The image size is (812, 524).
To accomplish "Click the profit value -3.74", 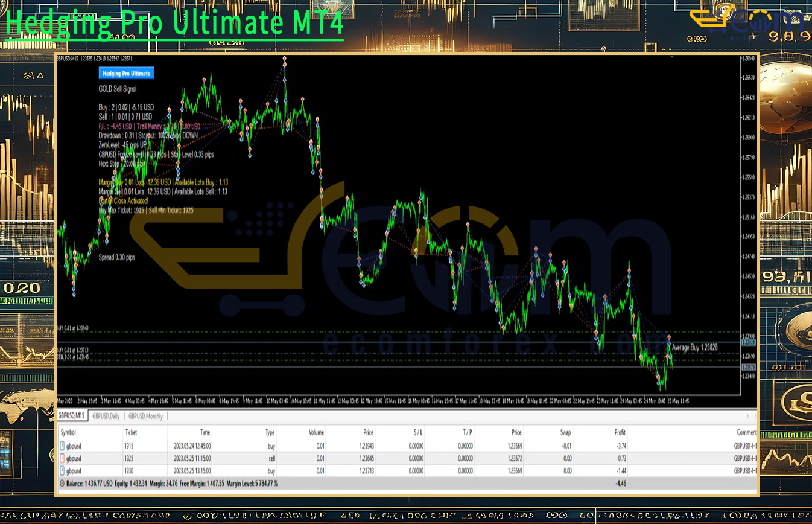I will [x=621, y=446].
